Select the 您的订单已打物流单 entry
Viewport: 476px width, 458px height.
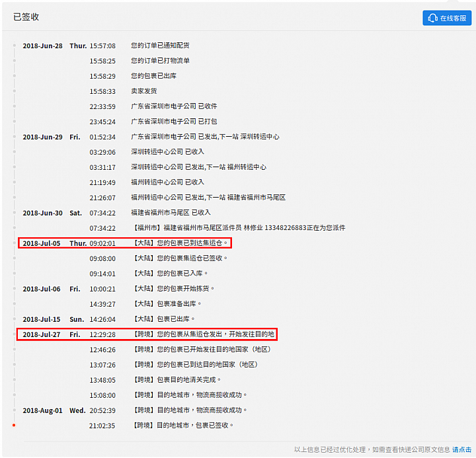tap(160, 61)
